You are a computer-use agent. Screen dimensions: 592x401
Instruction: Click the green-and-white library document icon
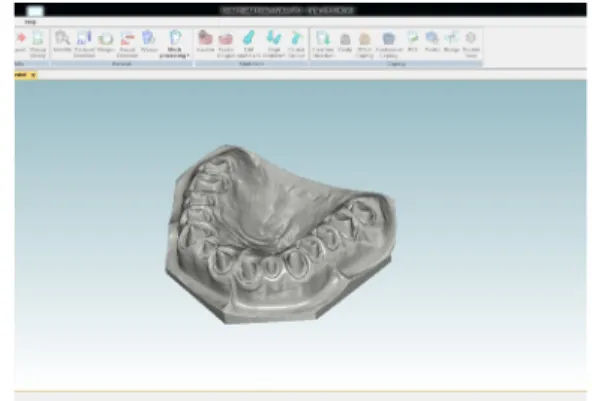click(x=38, y=38)
